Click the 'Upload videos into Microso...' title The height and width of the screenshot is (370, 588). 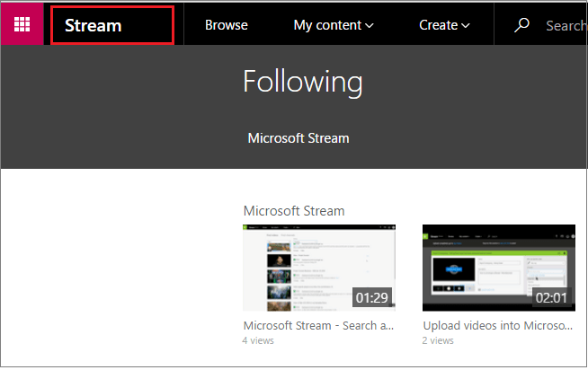[x=497, y=325]
